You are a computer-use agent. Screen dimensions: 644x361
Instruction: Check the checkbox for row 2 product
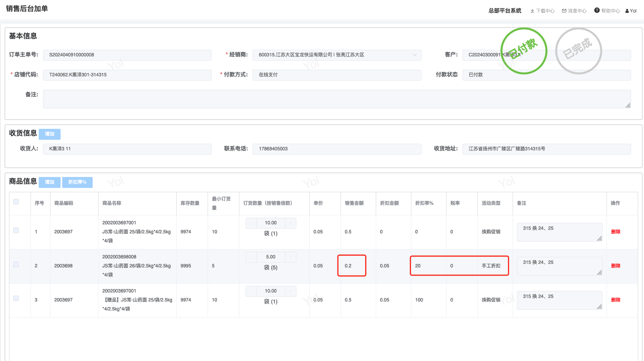point(16,264)
